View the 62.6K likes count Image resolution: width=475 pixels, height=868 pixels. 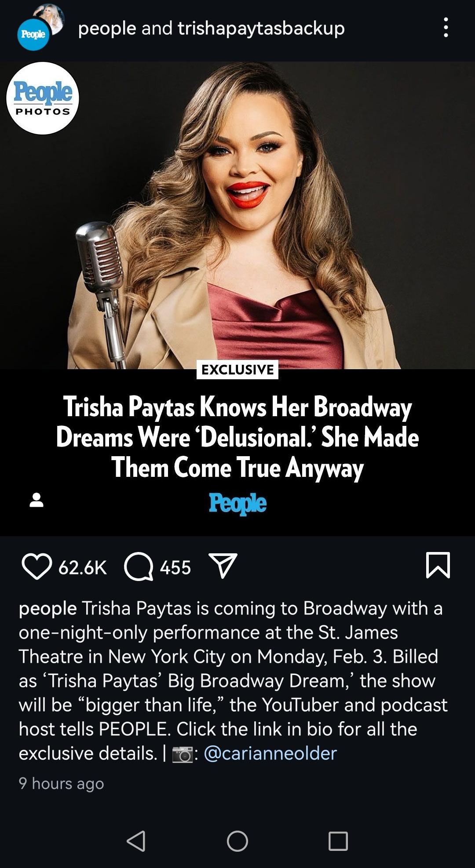(83, 567)
